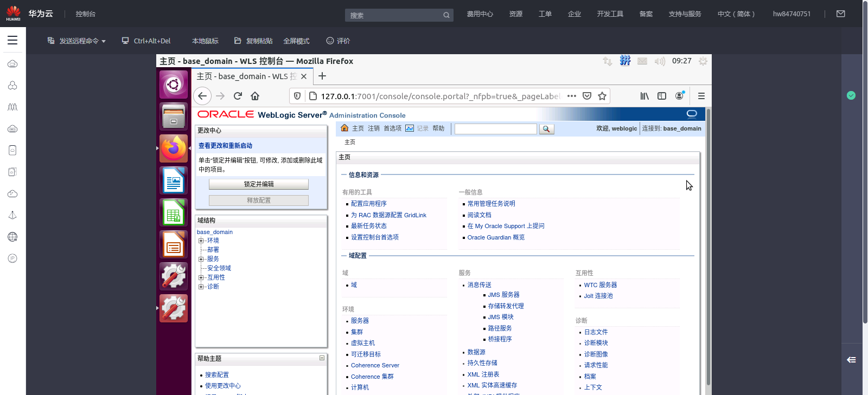Click the globe icon in the left sidebar
Viewport: 868px width, 395px height.
point(12,237)
